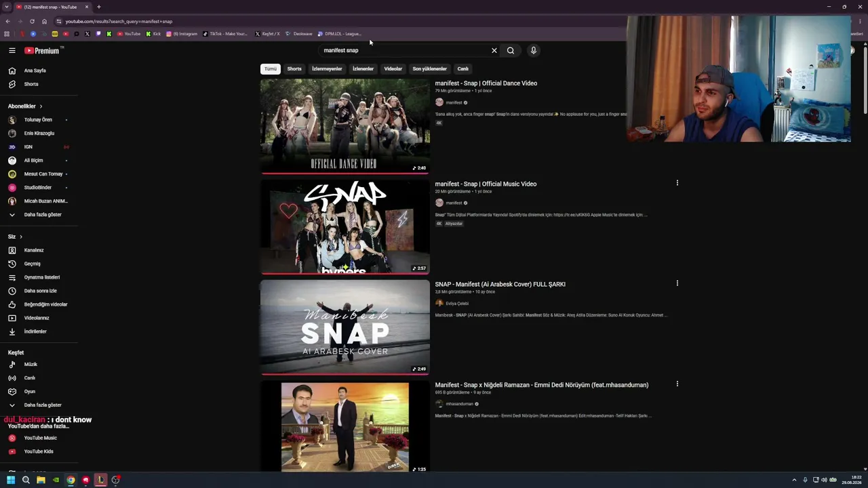Open more options for Ai Arabesk Cover video
The width and height of the screenshot is (868, 488).
point(677,283)
